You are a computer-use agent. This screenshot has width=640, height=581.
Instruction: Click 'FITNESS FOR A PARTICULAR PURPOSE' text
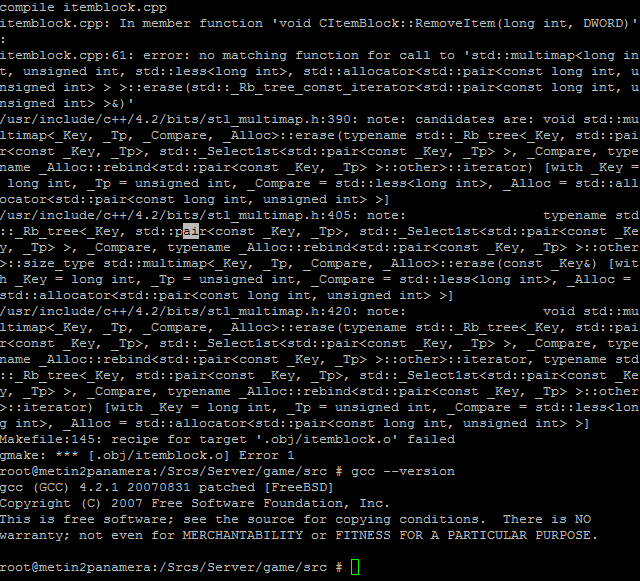(x=467, y=535)
